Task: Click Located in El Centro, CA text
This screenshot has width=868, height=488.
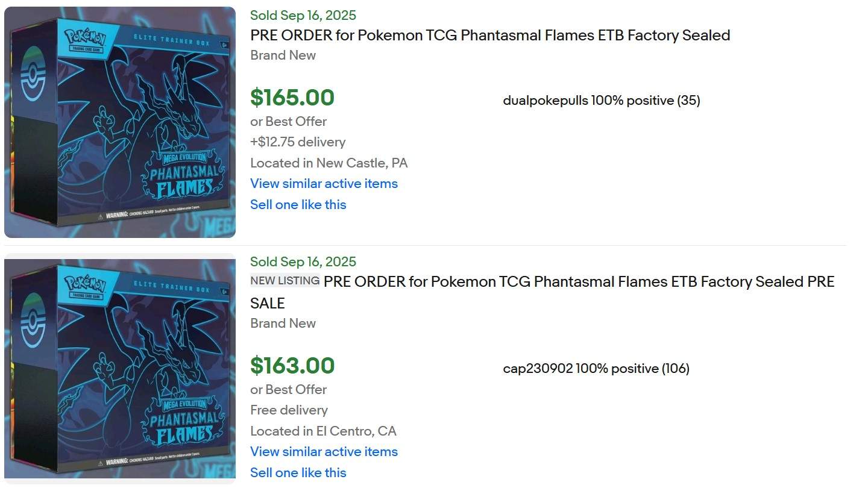Action: pos(323,431)
